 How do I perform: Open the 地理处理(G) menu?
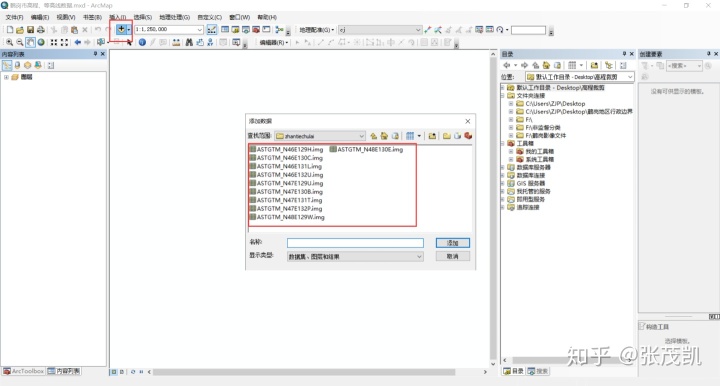pos(174,17)
